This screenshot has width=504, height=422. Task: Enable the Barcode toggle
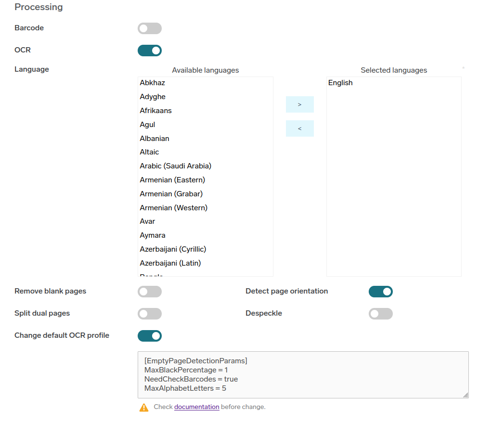tap(150, 28)
